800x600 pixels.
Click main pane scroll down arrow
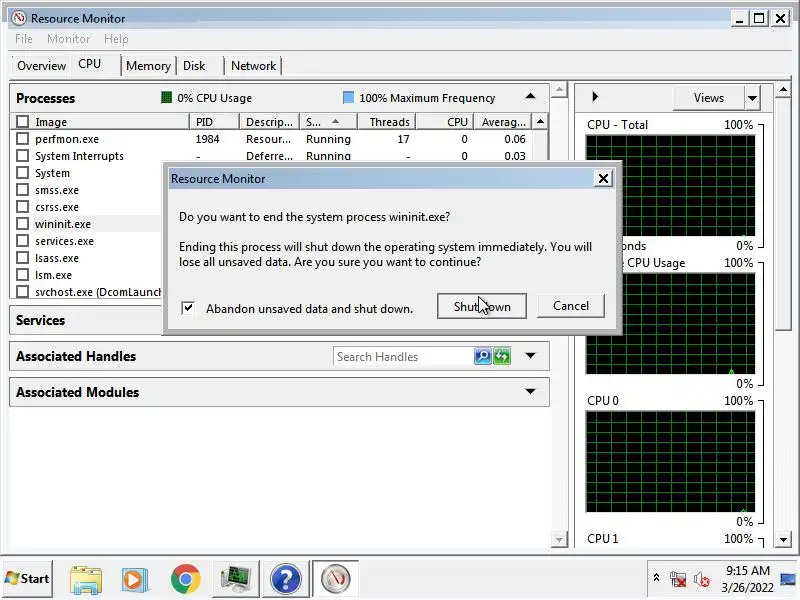559,539
